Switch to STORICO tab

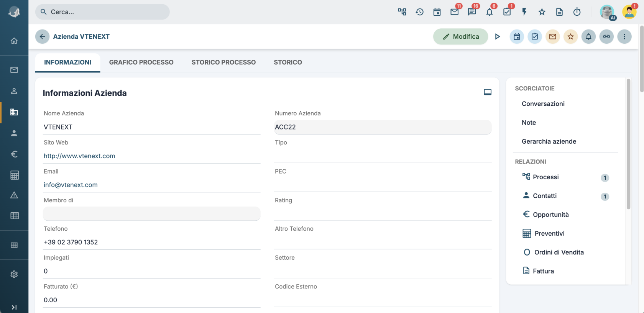(288, 62)
